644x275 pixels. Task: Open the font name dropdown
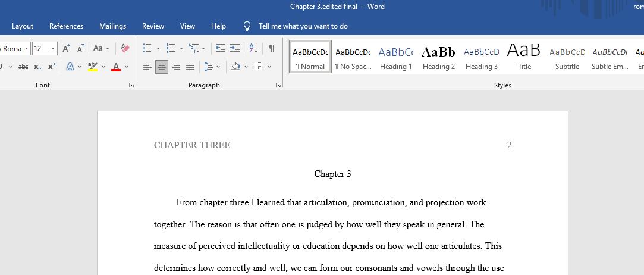27,48
